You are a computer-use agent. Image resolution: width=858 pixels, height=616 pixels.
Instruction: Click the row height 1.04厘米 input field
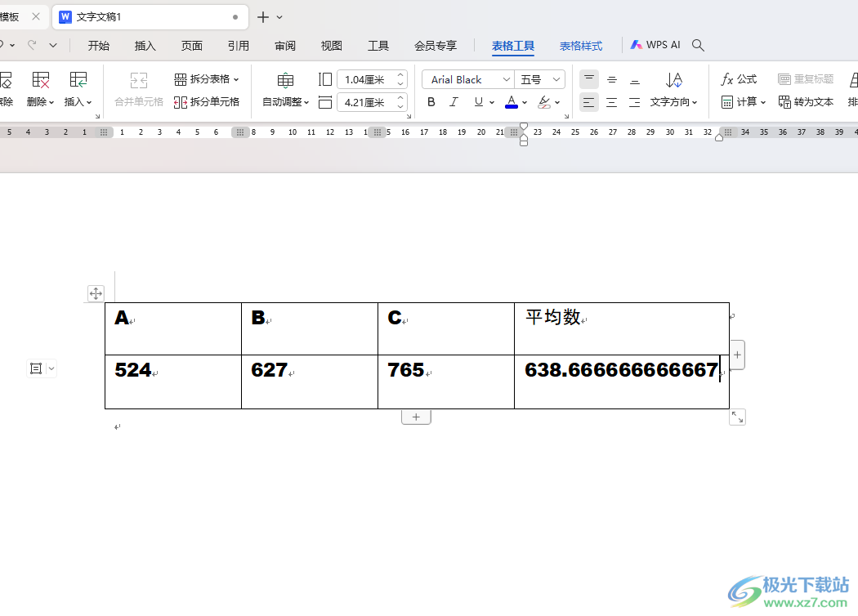tap(364, 79)
